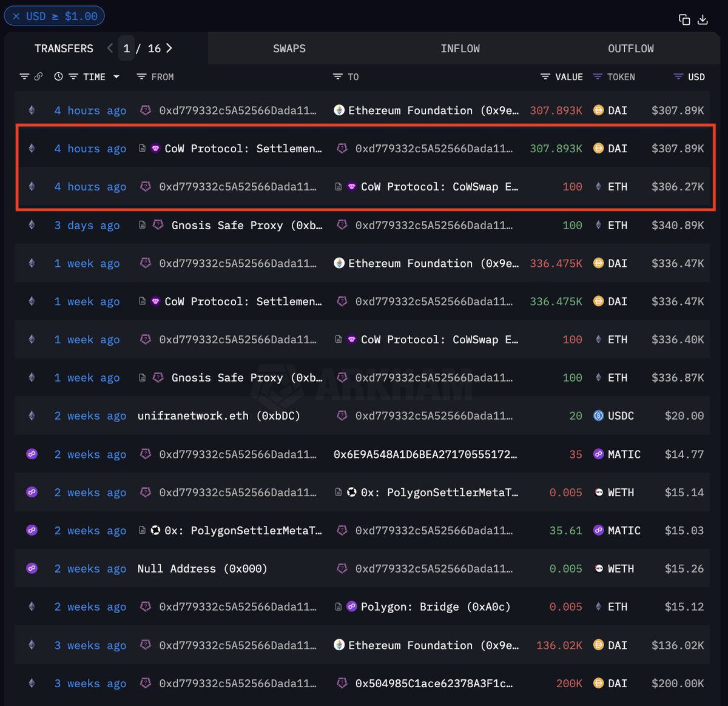Image resolution: width=728 pixels, height=706 pixels.
Task: Click the $340.89K USD amount
Action: 678,225
